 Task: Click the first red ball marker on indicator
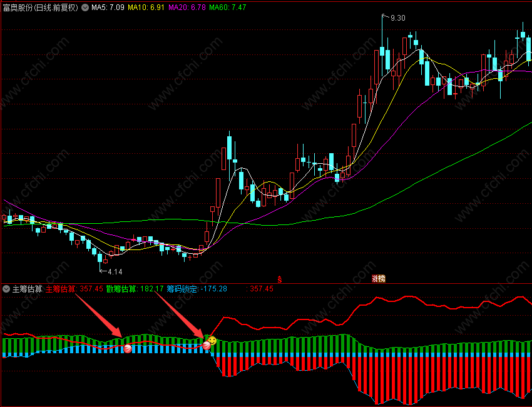pyautogui.click(x=128, y=348)
